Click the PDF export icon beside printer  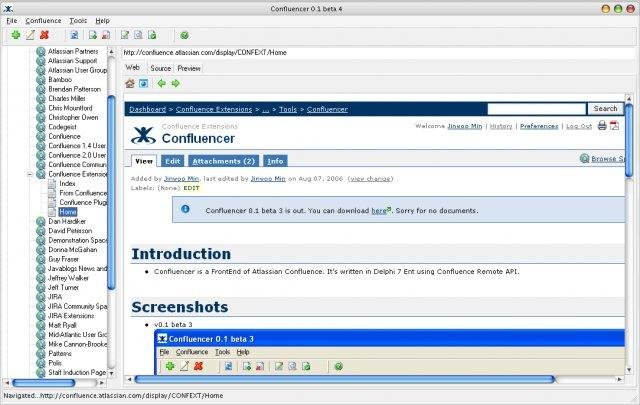point(614,126)
